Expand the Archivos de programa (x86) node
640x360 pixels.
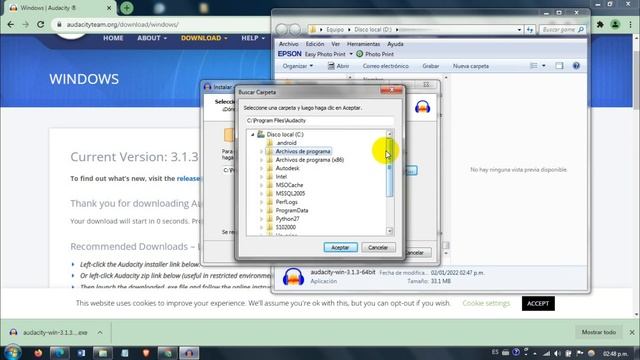pos(261,160)
